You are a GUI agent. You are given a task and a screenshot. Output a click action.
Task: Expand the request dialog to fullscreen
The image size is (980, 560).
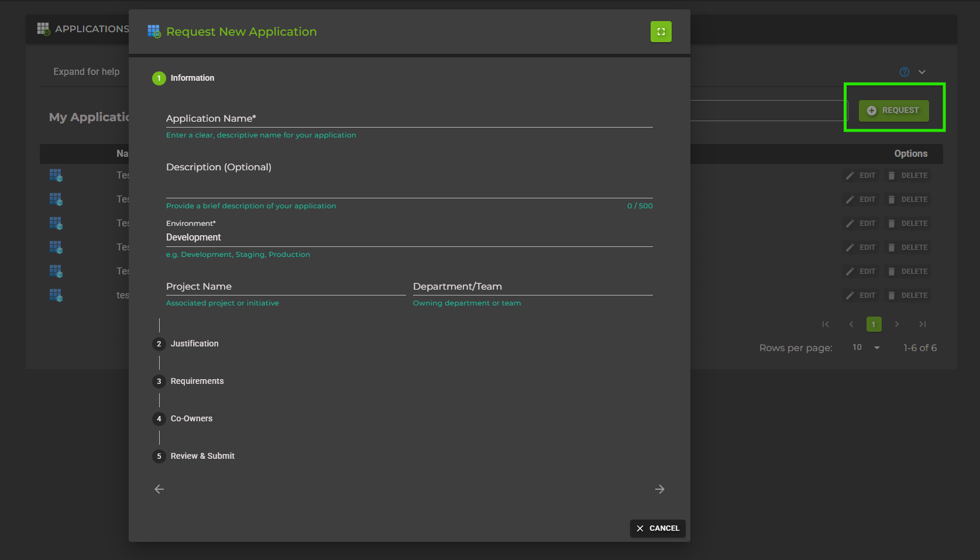tap(661, 32)
